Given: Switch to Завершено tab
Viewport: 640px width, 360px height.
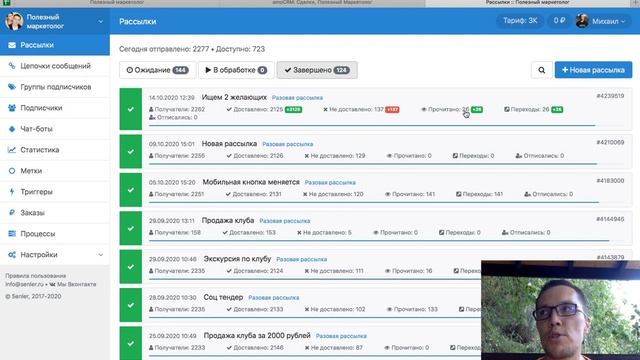Looking at the screenshot, I should tap(317, 70).
